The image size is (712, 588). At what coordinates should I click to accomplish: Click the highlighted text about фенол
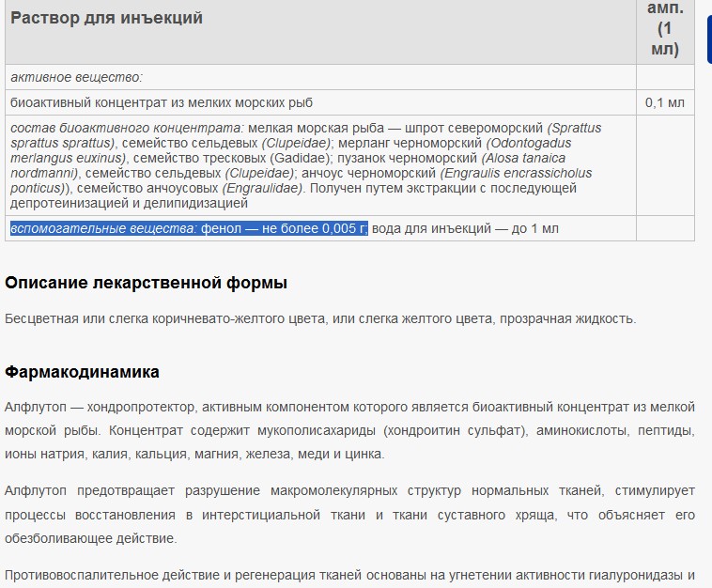click(x=188, y=228)
